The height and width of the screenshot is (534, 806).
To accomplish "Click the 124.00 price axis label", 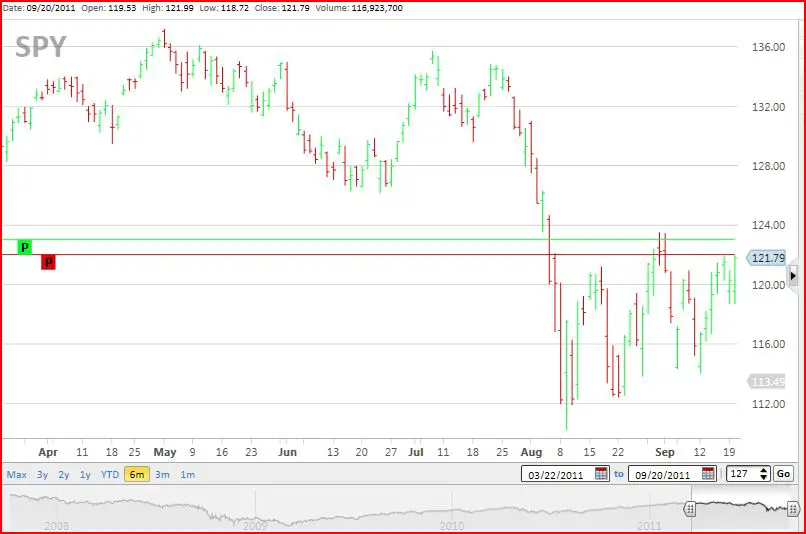I will 768,225.
